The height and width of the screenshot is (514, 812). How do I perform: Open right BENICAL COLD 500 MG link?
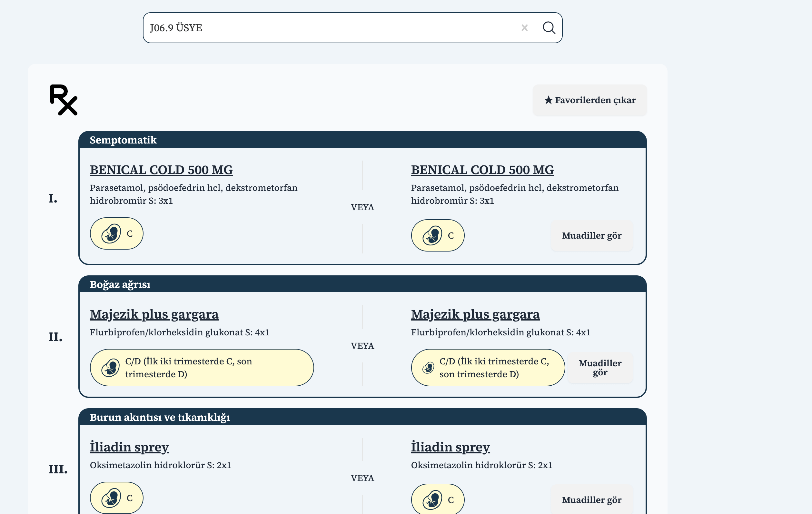click(482, 170)
